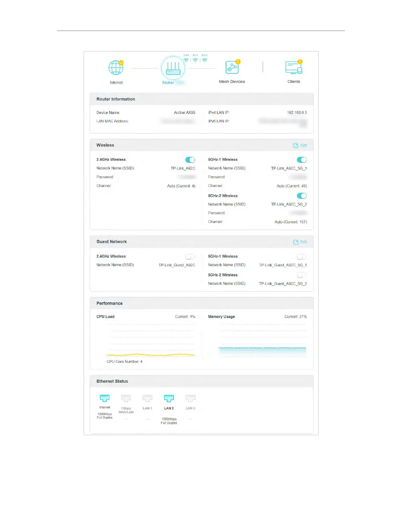Toggle the 5GHz-1 Wireless switch
Image resolution: width=402 pixels, height=532 pixels.
[x=301, y=160]
